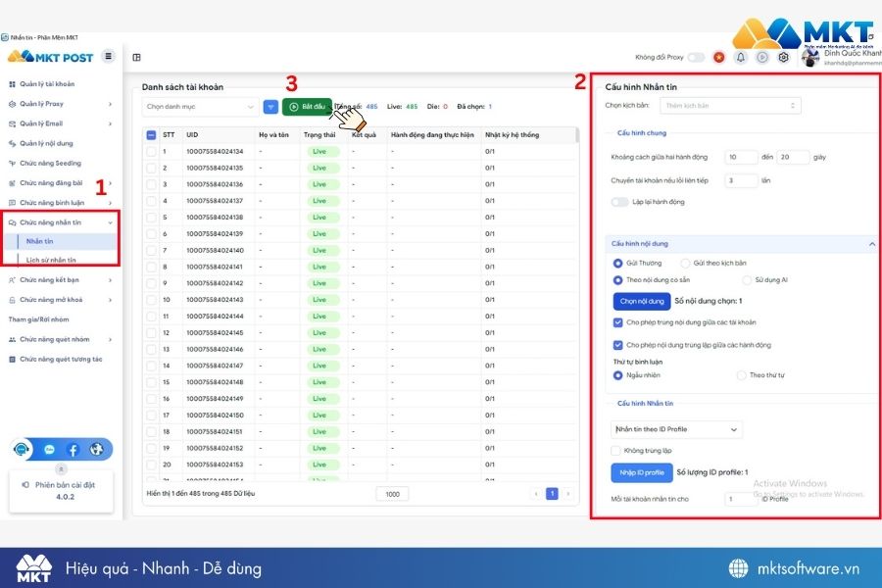
Task: Open settings gear icon in header
Action: [783, 58]
